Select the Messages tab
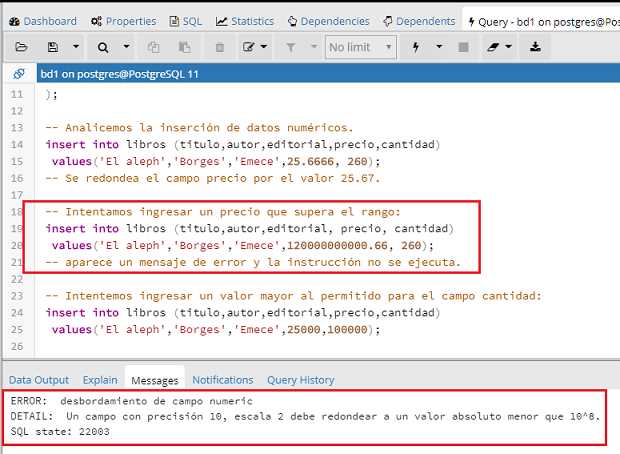Viewport: 620px width, 454px height. click(x=155, y=380)
